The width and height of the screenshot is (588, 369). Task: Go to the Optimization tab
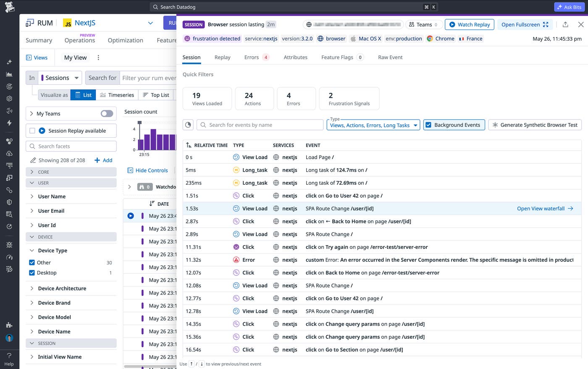coord(125,40)
